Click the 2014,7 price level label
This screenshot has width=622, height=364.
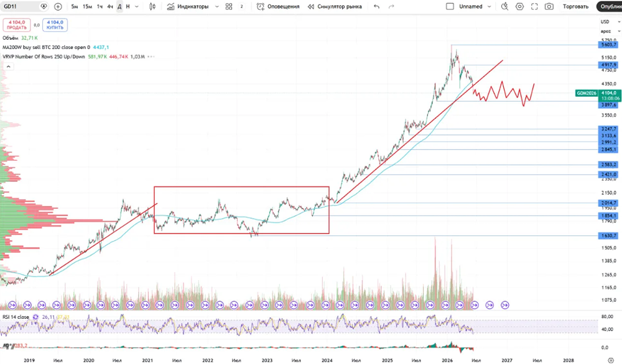(609, 202)
